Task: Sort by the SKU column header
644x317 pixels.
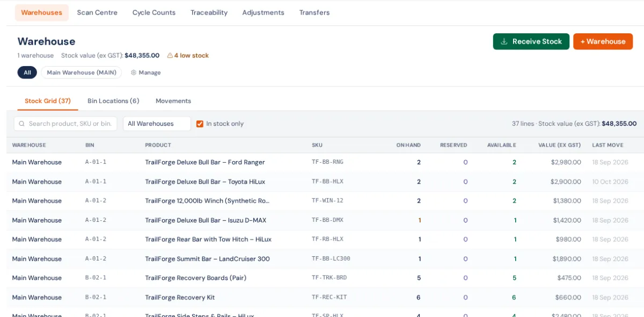Action: [317, 145]
